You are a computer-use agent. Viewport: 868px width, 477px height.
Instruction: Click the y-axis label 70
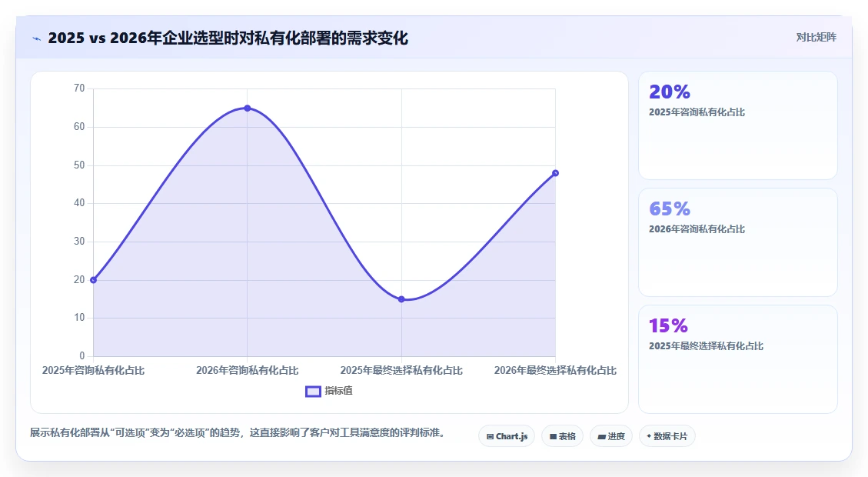[79, 88]
